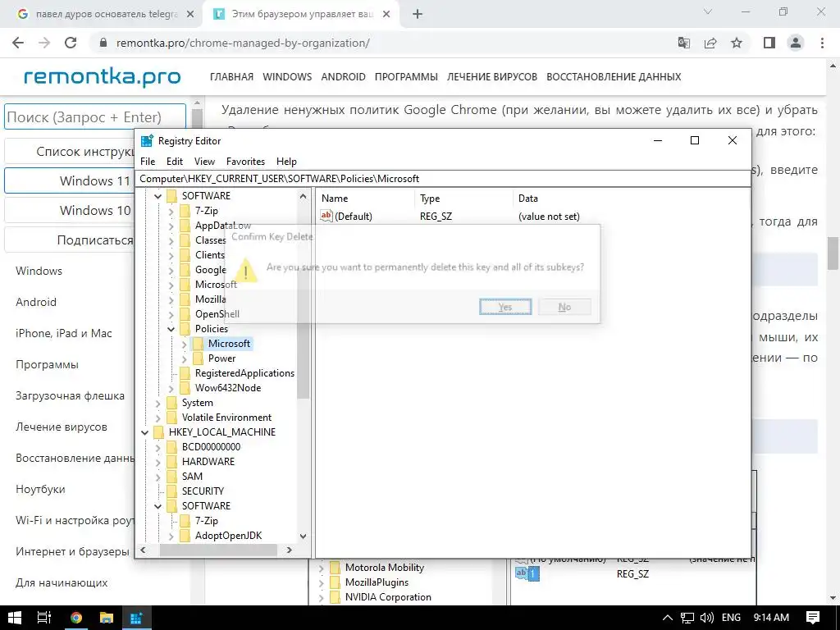Expand the System key in the tree

pos(158,403)
